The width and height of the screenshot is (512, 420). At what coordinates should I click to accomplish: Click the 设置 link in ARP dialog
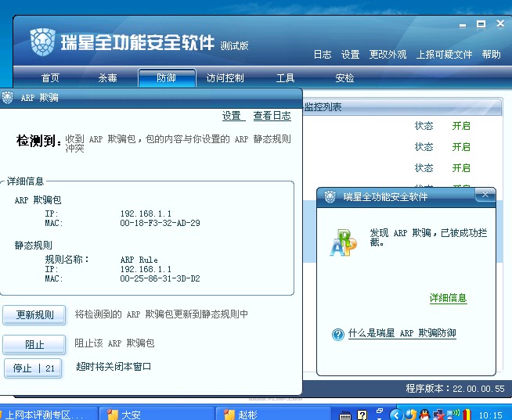pyautogui.click(x=233, y=116)
